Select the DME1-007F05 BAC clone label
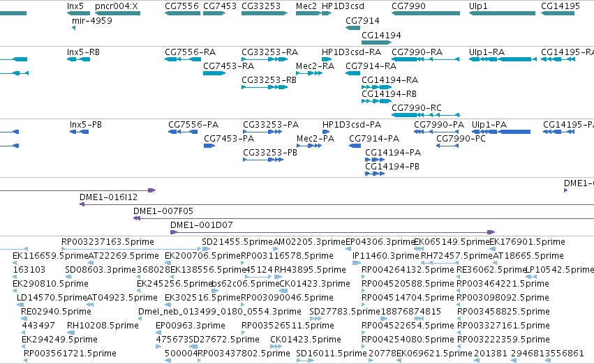 163,211
